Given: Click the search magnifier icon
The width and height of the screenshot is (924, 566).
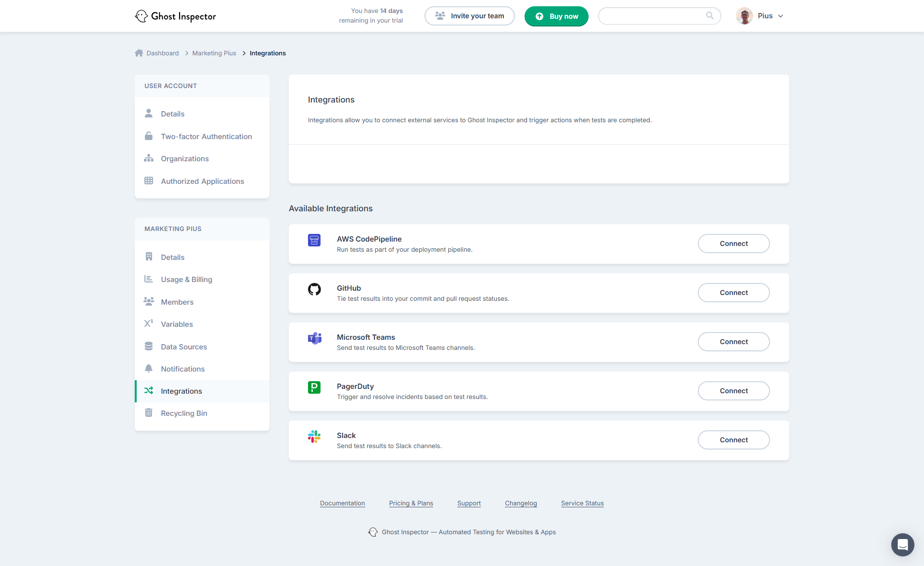Looking at the screenshot, I should pos(709,15).
